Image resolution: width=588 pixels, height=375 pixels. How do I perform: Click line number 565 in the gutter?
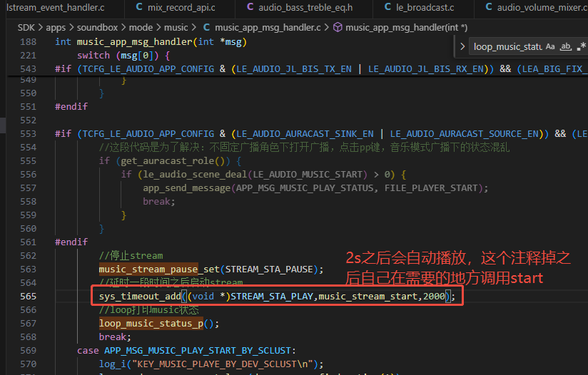pos(28,297)
